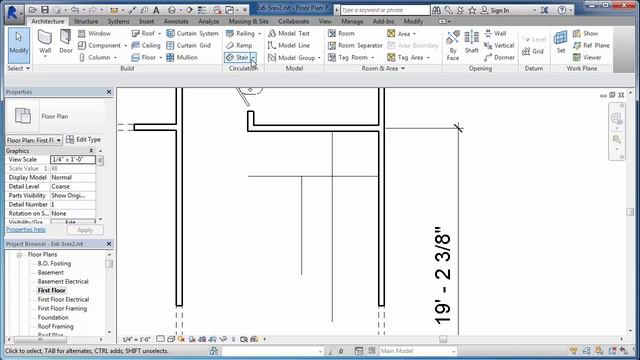This screenshot has height=360, width=640.
Task: Select the Dormer opening tool
Action: 500,58
